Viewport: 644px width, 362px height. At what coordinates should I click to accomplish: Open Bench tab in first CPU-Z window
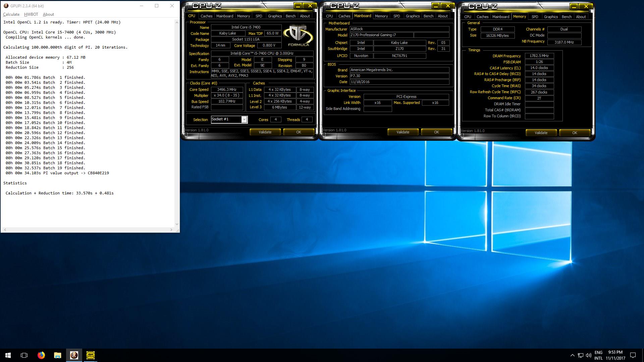coord(291,16)
